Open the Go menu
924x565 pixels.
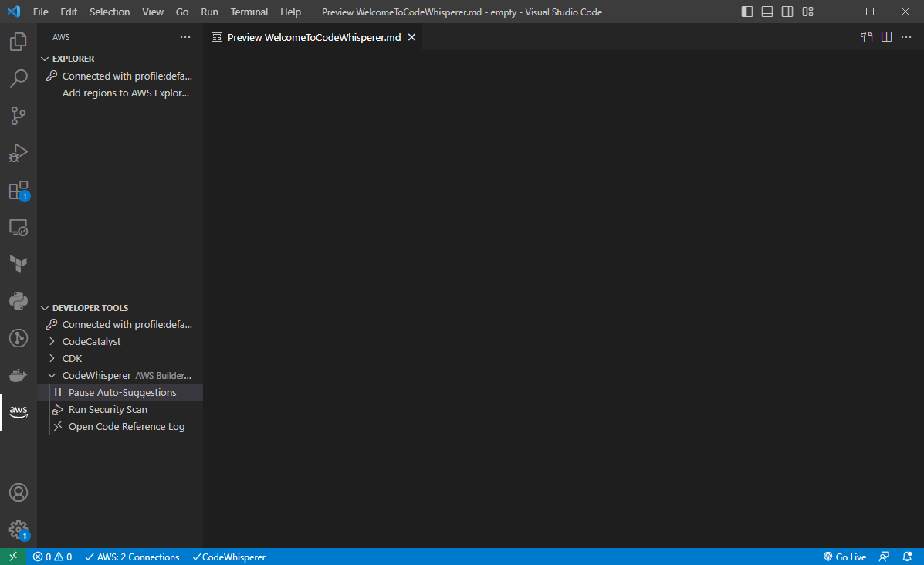click(182, 12)
